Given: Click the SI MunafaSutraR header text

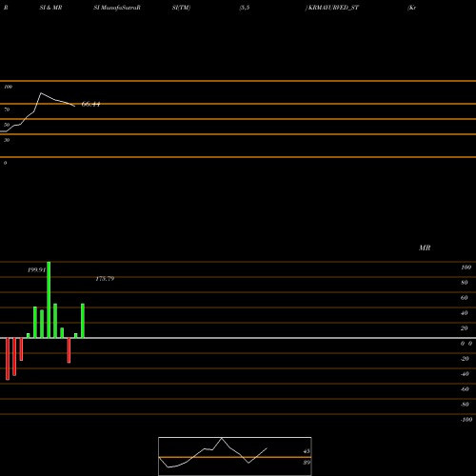Looking at the screenshot, I should pyautogui.click(x=117, y=8).
